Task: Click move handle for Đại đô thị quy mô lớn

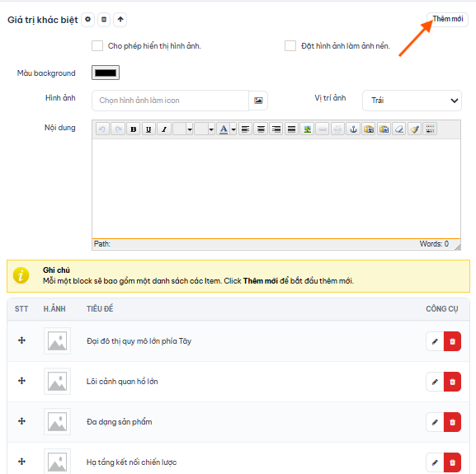Action: (x=21, y=340)
